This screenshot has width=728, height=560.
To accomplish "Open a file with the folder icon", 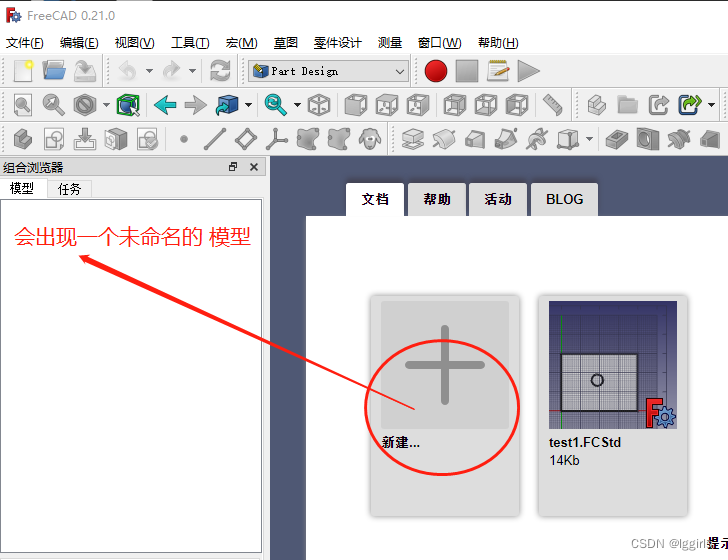I will pos(54,71).
